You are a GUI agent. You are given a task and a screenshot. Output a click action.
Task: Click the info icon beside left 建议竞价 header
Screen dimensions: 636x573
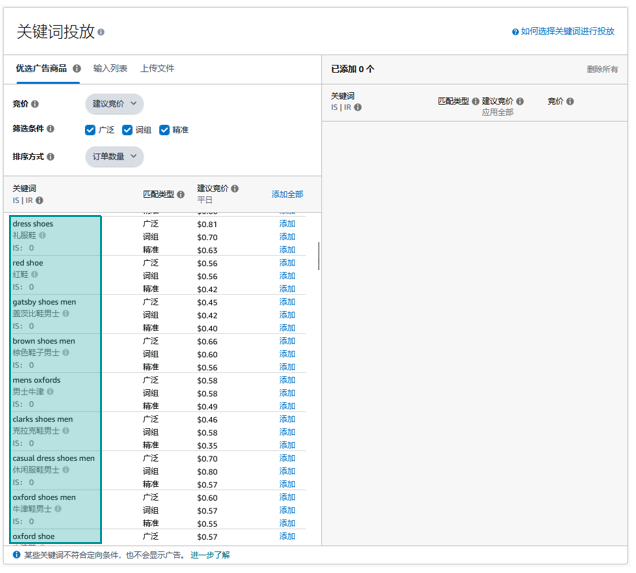point(234,189)
